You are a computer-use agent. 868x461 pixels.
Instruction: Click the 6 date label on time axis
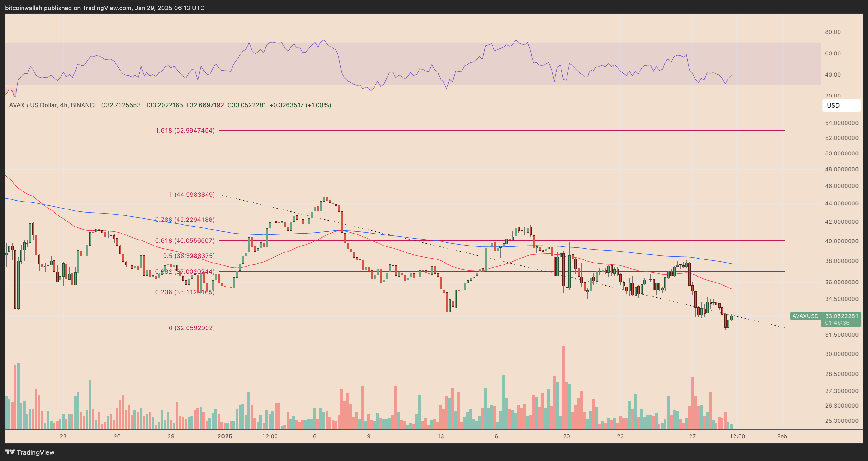pyautogui.click(x=315, y=436)
